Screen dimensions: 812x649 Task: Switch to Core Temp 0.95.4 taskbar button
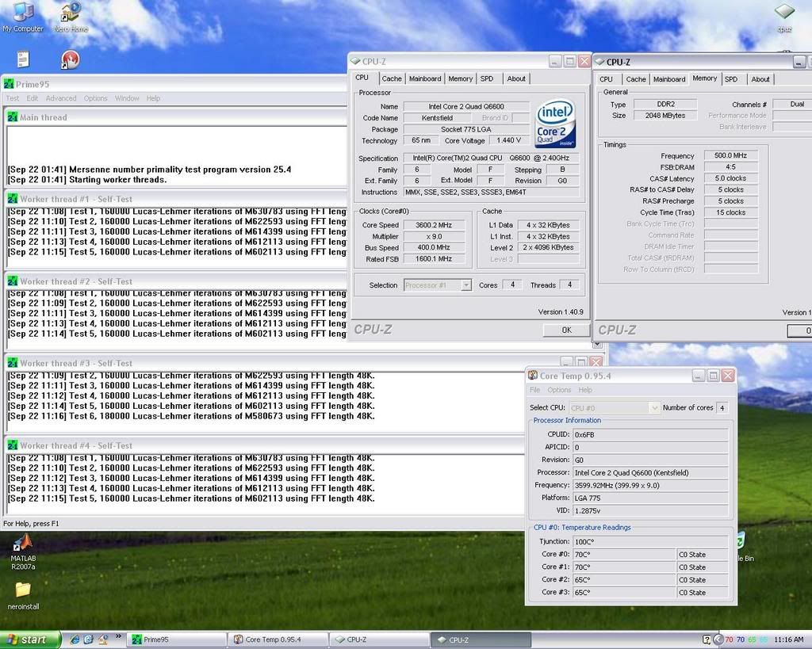278,639
